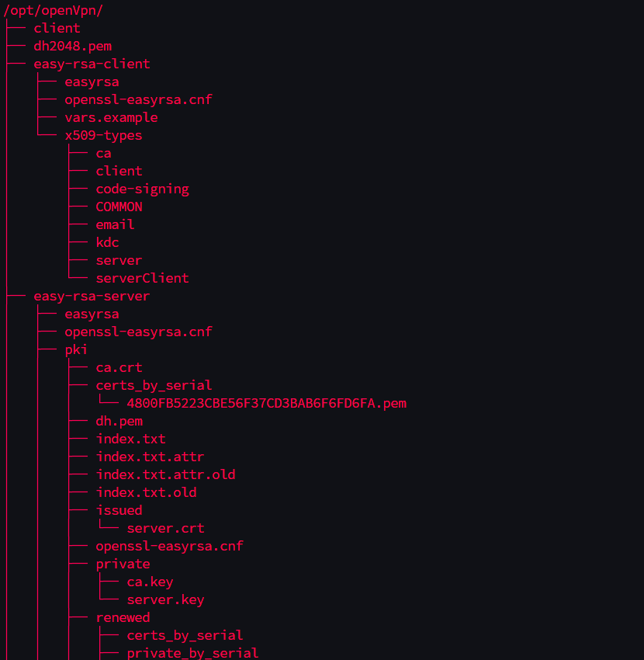
Task: Select vars.example in easy-rsa-client
Action: pyautogui.click(x=111, y=117)
